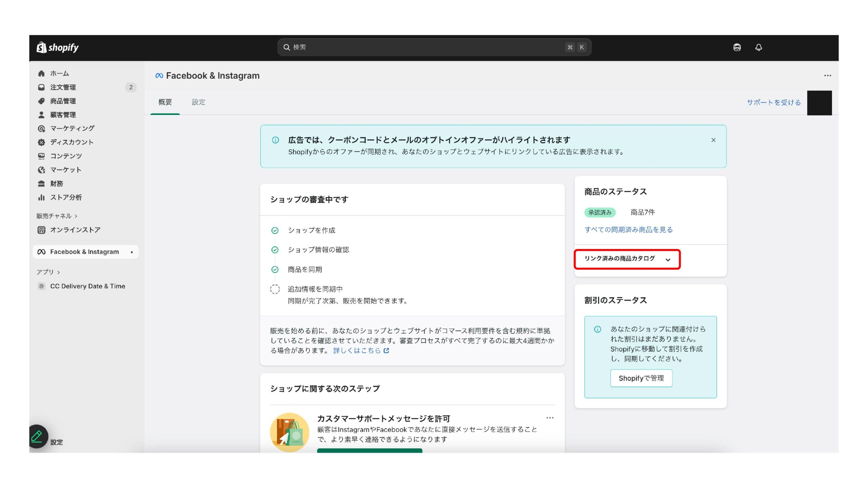Open the notifications bell icon

click(758, 47)
